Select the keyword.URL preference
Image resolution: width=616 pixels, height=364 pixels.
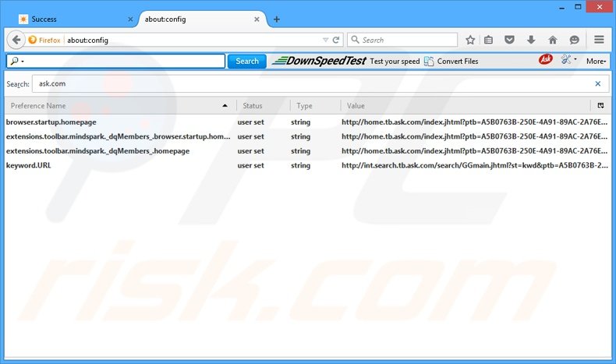pyautogui.click(x=28, y=165)
